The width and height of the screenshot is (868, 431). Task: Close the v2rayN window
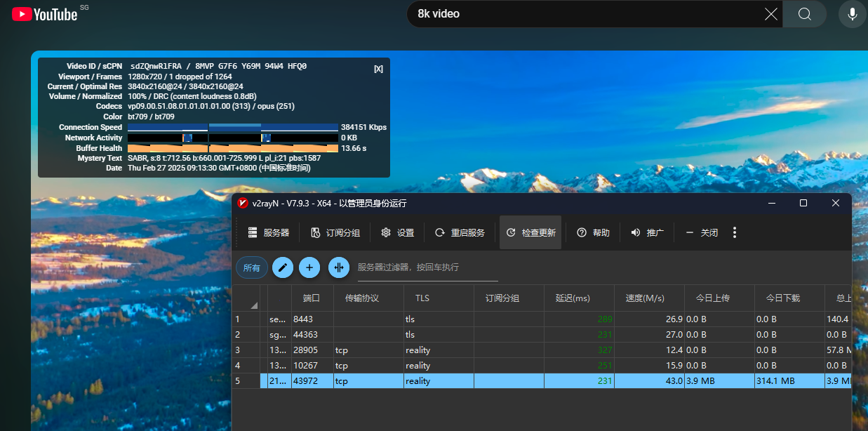point(835,203)
